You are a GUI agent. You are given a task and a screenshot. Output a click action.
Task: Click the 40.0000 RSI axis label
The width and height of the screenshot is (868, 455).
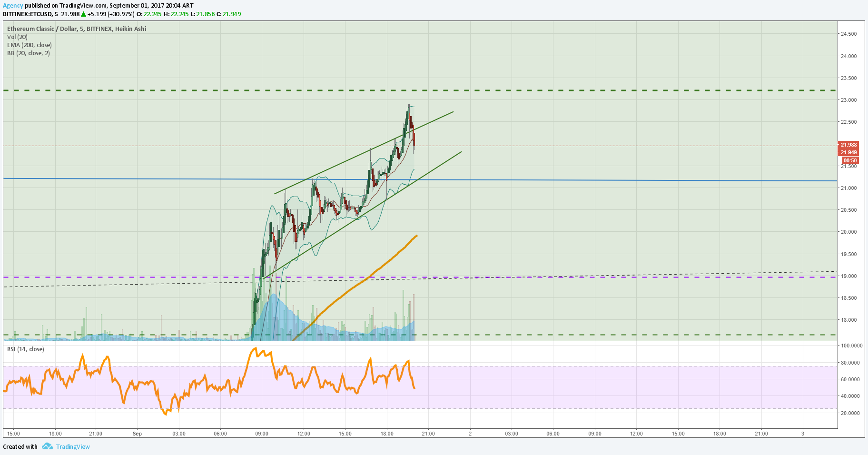(850, 396)
